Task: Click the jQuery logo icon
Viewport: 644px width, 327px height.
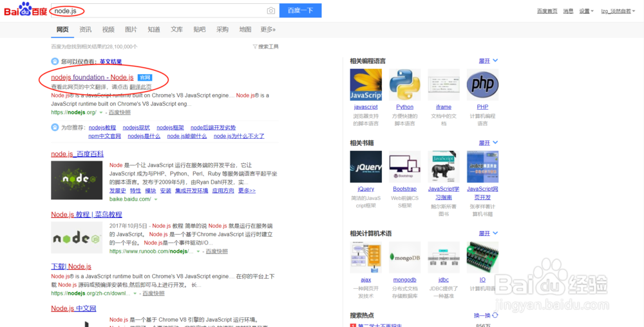Action: point(366,166)
